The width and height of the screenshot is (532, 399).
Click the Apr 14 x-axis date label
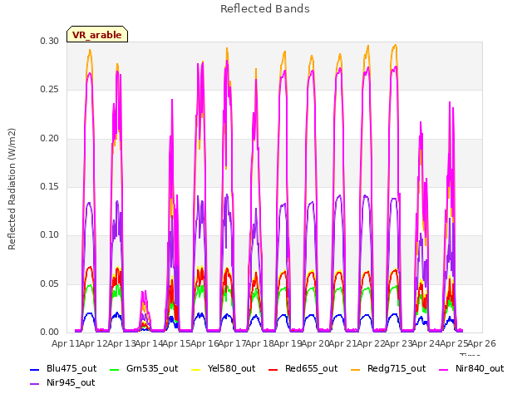150,343
